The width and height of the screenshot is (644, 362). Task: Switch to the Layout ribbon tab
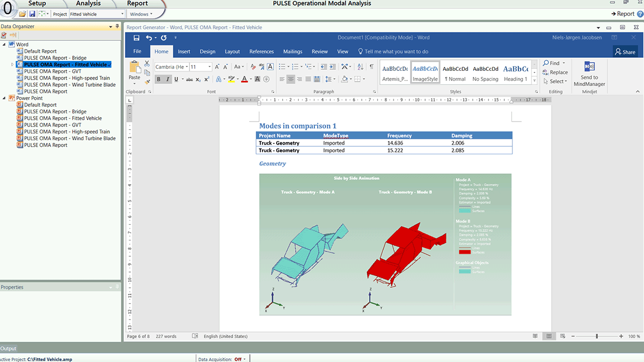[x=232, y=52]
